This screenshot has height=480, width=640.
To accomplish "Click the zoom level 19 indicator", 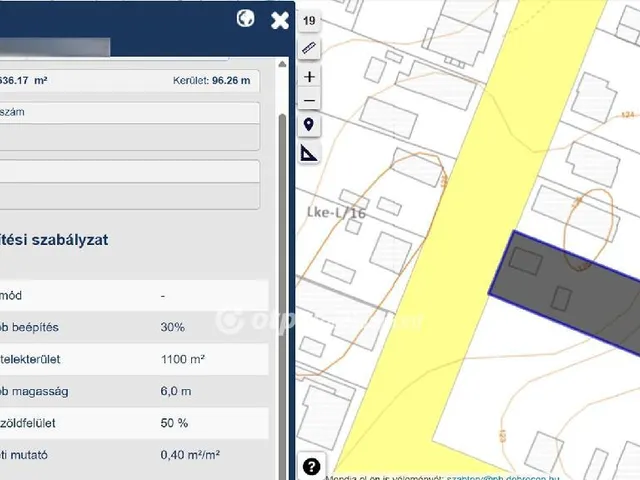I will pos(309,21).
